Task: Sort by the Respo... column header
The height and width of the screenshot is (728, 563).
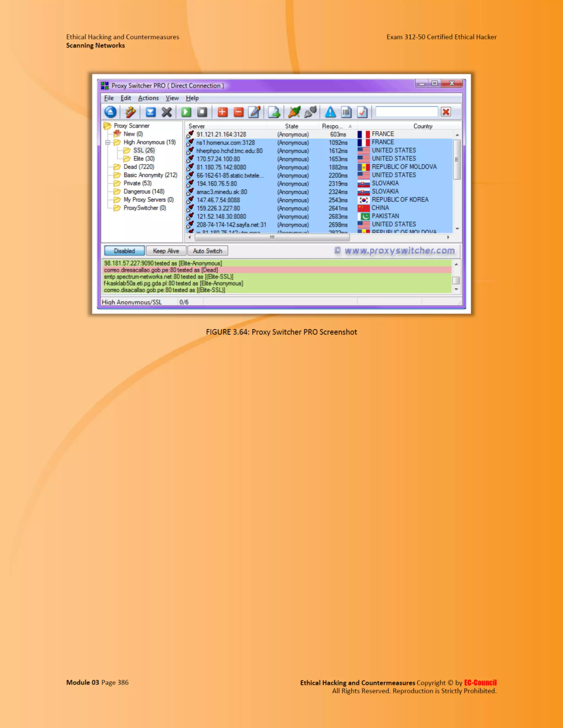Action: click(332, 126)
